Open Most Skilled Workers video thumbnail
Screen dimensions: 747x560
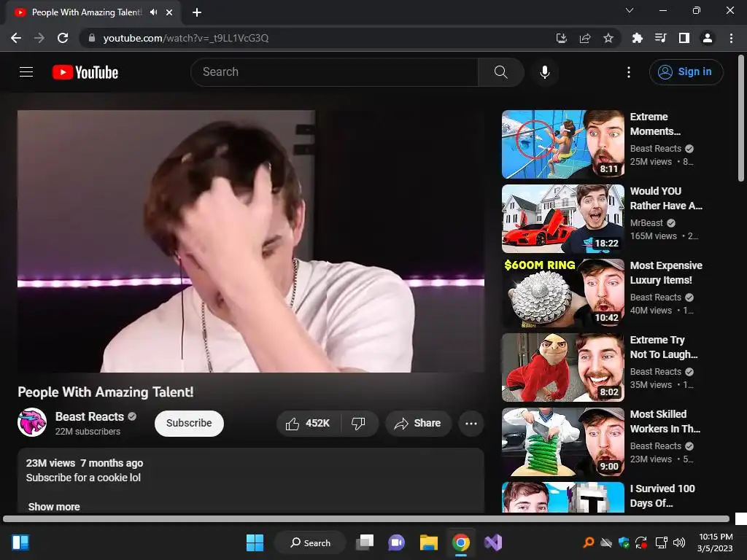562,441
